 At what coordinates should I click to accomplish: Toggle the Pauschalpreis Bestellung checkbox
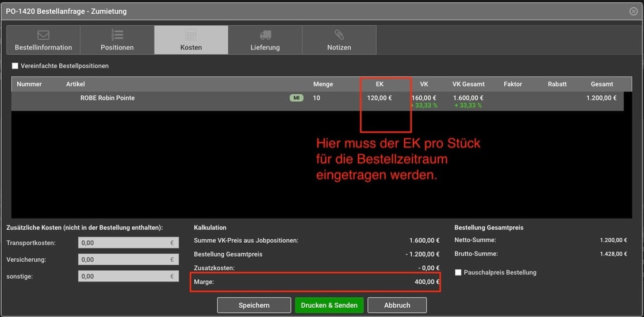point(458,273)
